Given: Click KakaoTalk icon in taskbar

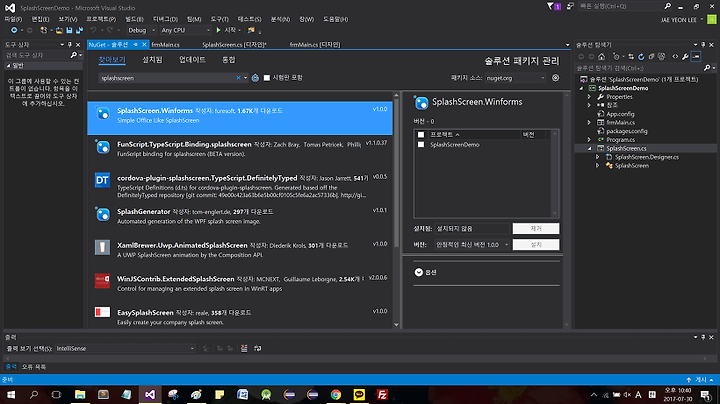Looking at the screenshot, I should pyautogui.click(x=359, y=394).
